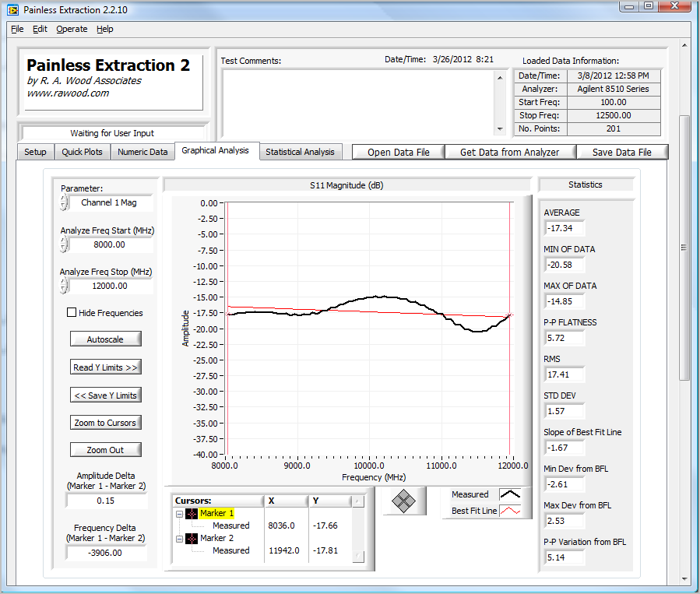Image resolution: width=700 pixels, height=594 pixels.
Task: Click the Cursors list scroll down arrow
Action: coord(358,556)
